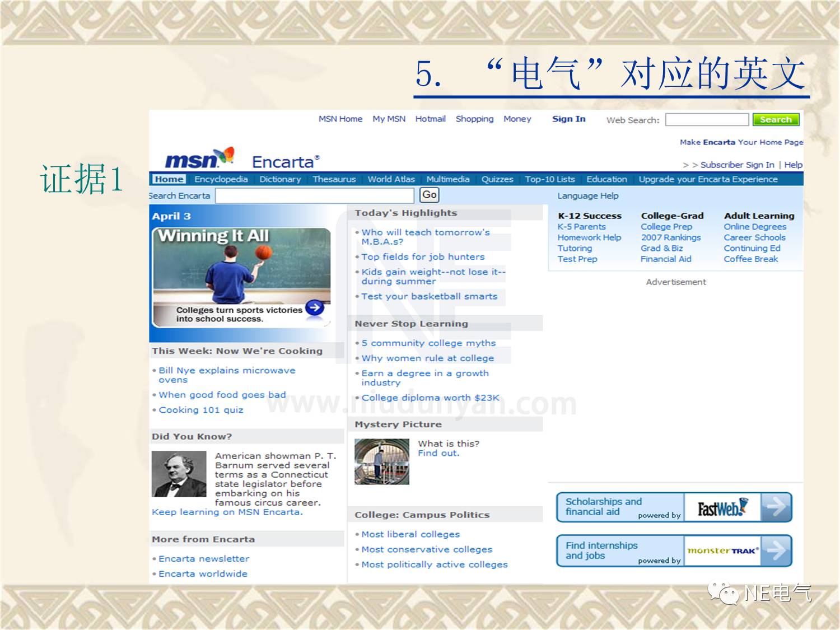Click the MSN butterfly logo
Viewport: 840px width, 630px height.
[199, 158]
